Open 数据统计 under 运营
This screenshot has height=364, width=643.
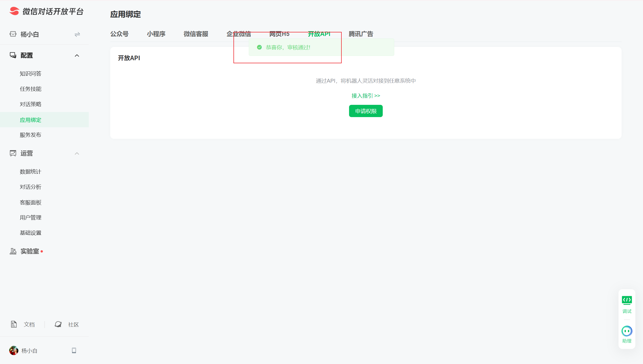click(31, 172)
